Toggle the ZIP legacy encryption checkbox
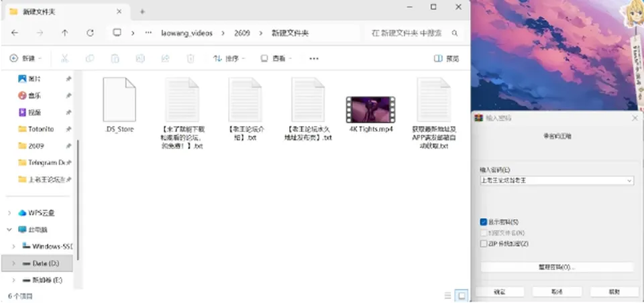 [x=484, y=243]
